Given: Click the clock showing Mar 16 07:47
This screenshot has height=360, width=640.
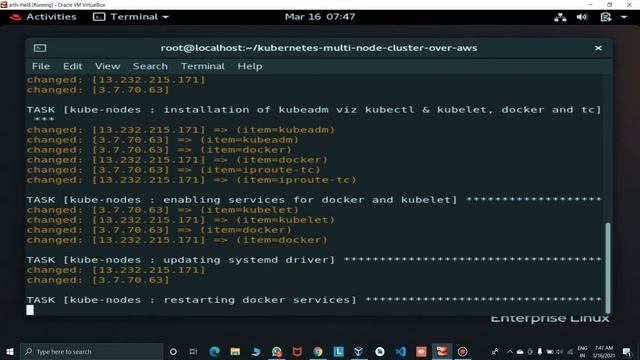Looking at the screenshot, I should pos(320,17).
